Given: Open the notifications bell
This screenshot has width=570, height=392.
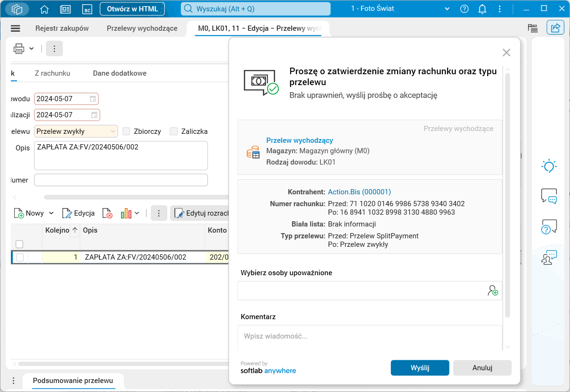Looking at the screenshot, I should pos(482,9).
